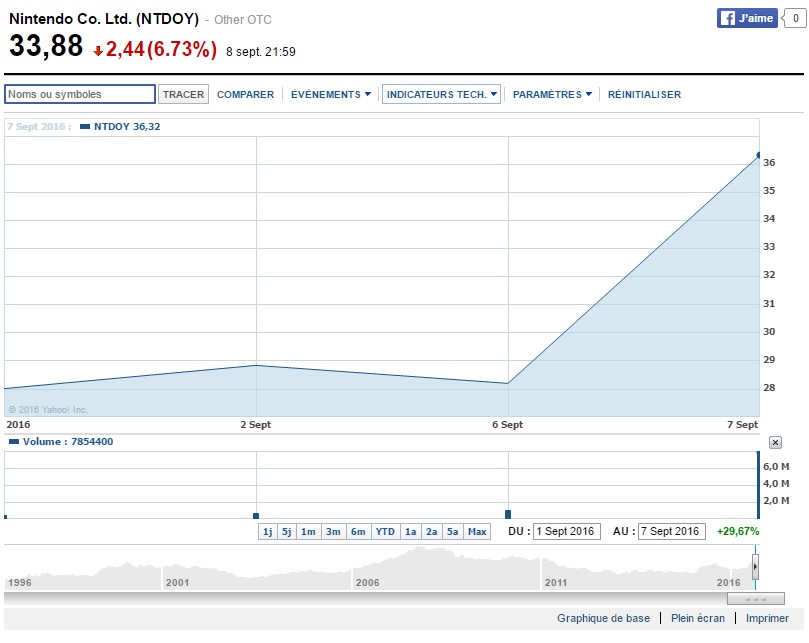Open the ÉVÉNEMENTS dropdown
Viewport: 809px width, 643px height.
point(331,94)
